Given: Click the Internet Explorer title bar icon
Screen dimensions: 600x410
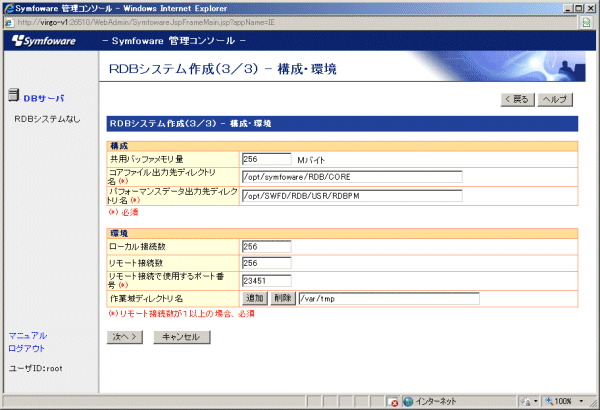Looking at the screenshot, I should [x=8, y=8].
